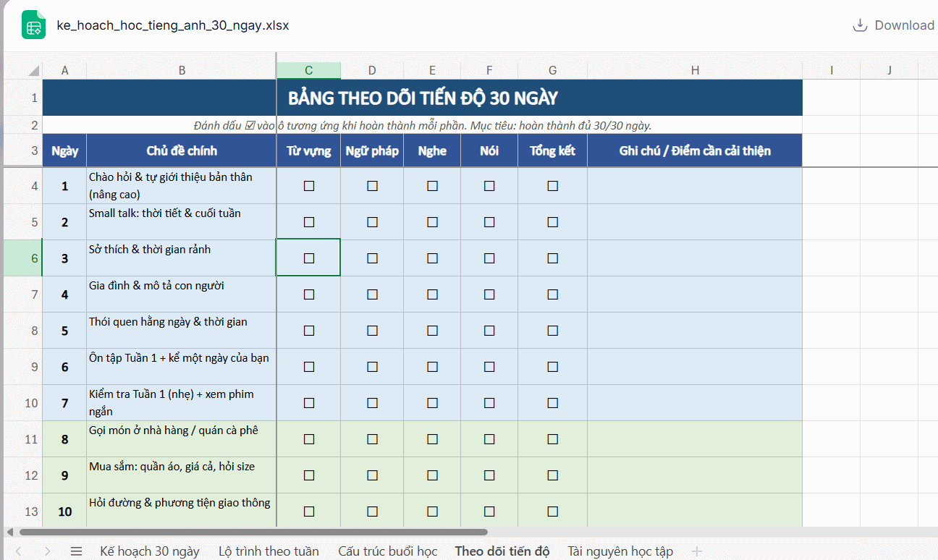The height and width of the screenshot is (560, 938).
Task: Add a new sheet with plus icon
Action: point(697,551)
